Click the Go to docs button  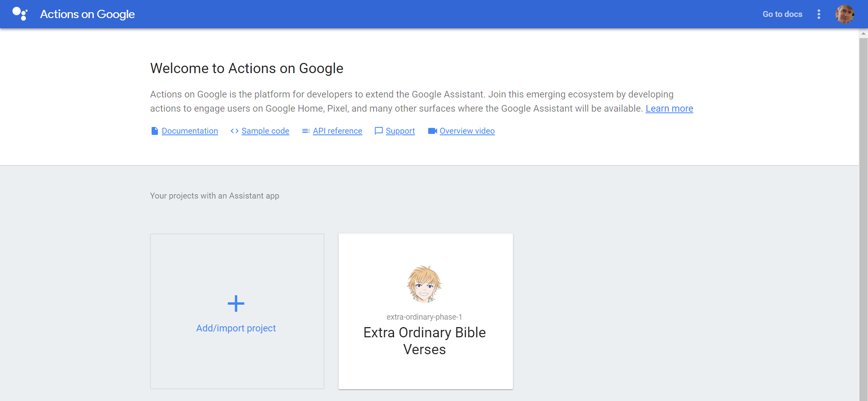point(782,14)
